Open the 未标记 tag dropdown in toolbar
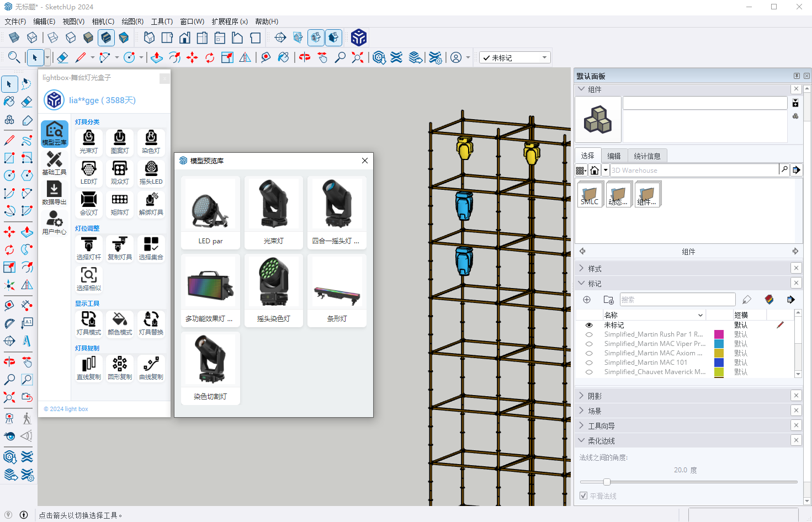 [x=544, y=57]
